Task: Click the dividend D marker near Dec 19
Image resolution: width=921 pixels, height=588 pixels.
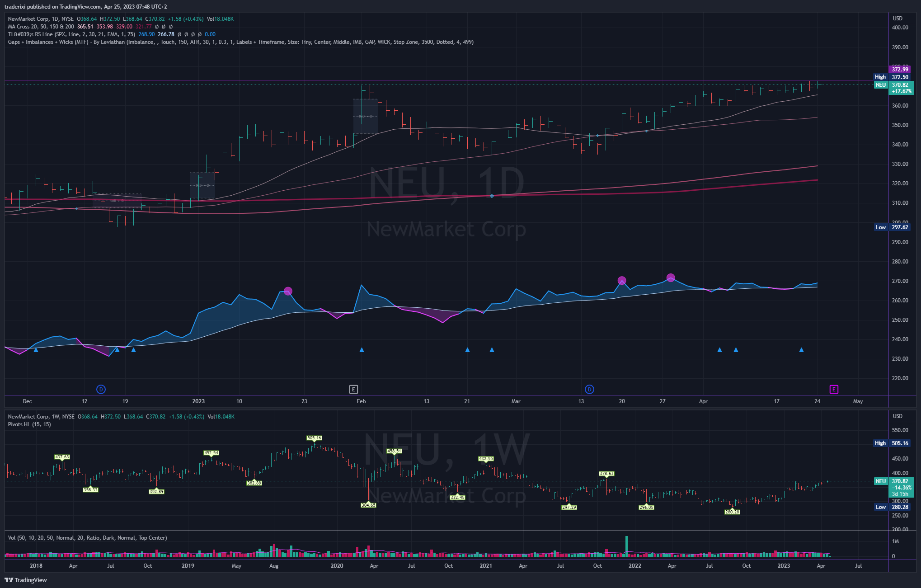Action: pos(101,389)
